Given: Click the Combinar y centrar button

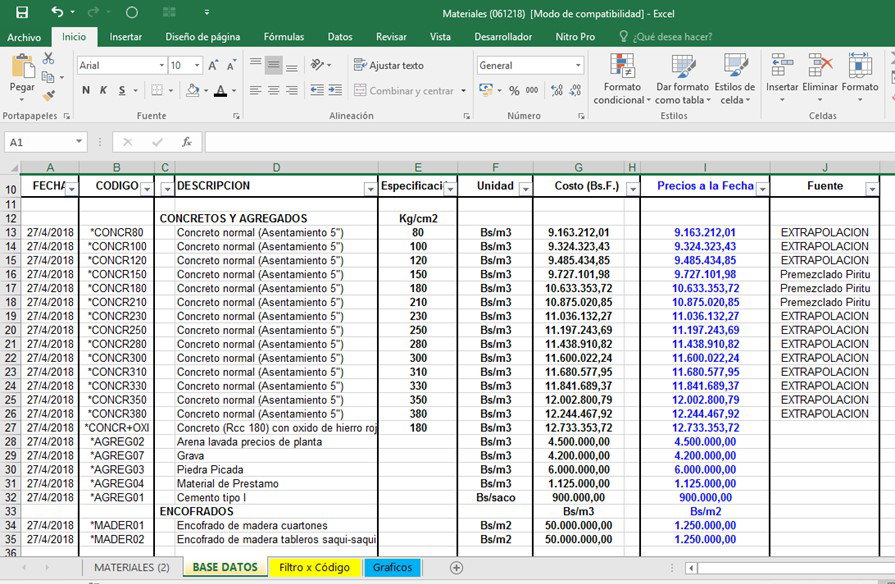Looking at the screenshot, I should [404, 90].
